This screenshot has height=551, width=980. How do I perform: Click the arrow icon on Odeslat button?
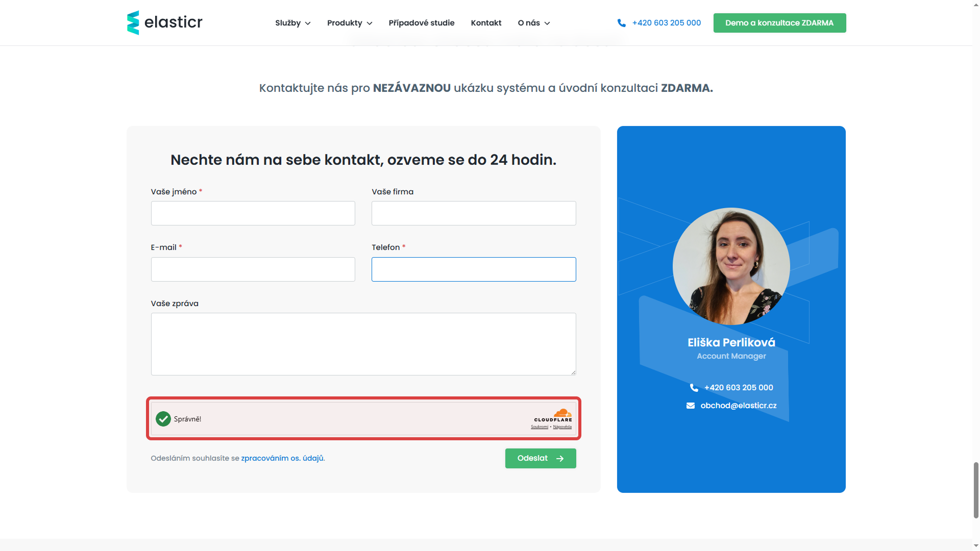click(560, 459)
